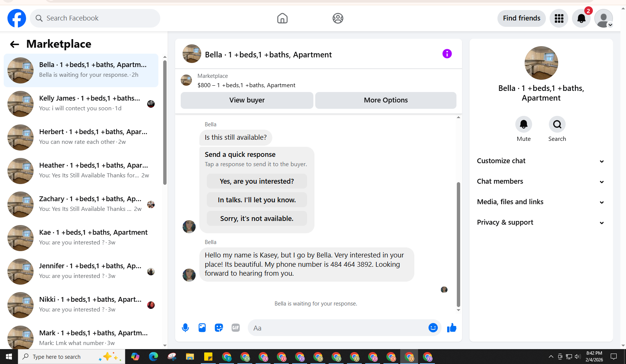The width and height of the screenshot is (626, 364).
Task: Click the More Options button
Action: click(x=386, y=100)
